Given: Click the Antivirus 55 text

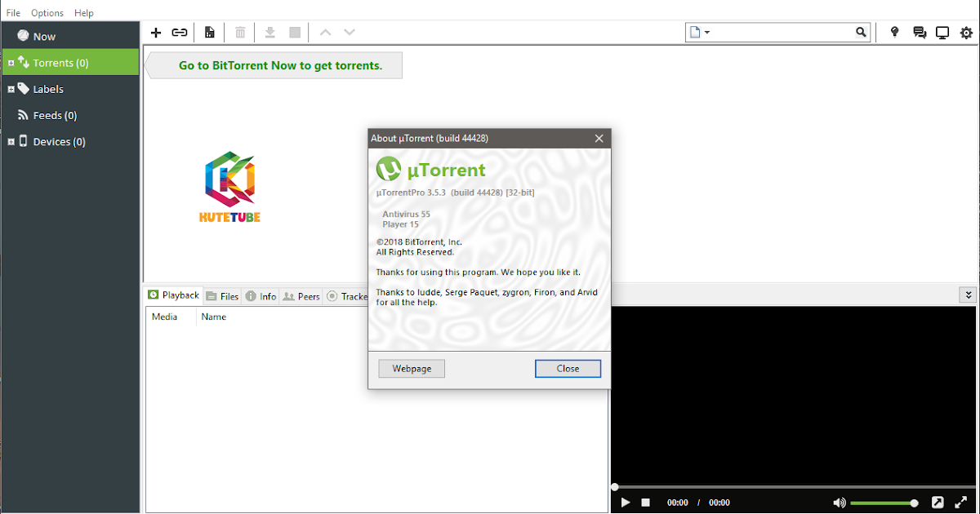Looking at the screenshot, I should pyautogui.click(x=406, y=214).
